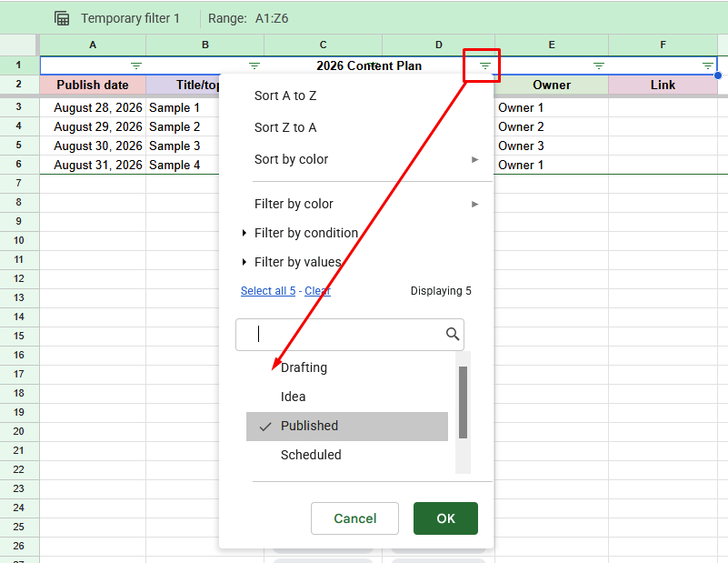Select column A header

click(x=93, y=45)
